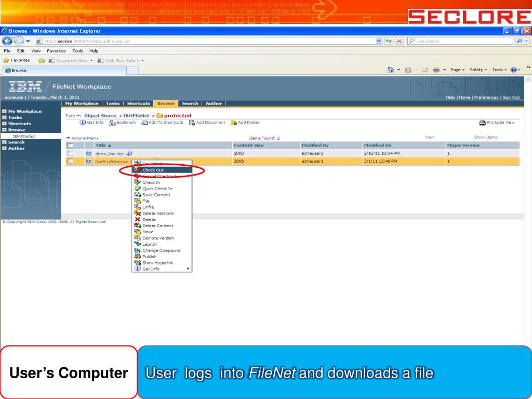Click the Delete Content icon
Image resolution: width=532 pixels, height=399 pixels.
point(137,225)
